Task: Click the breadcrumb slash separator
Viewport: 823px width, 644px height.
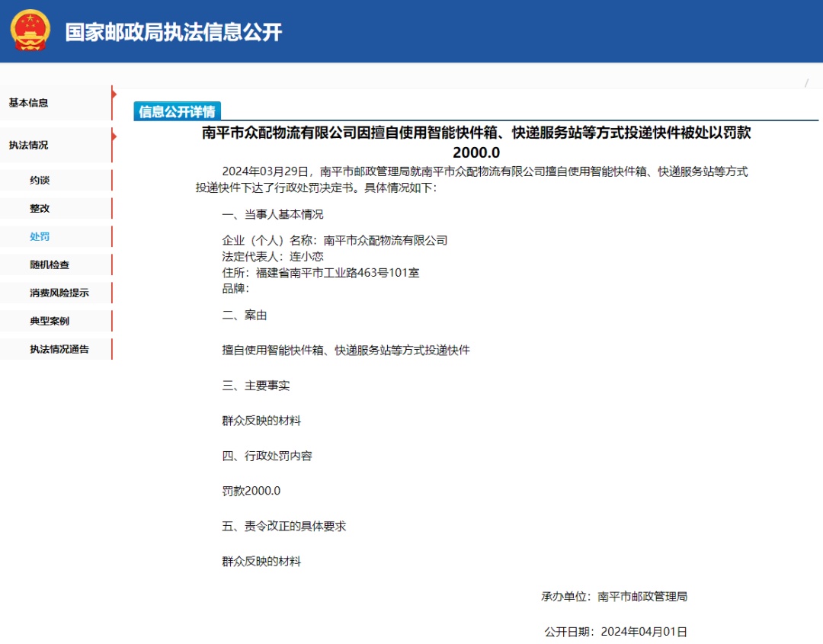Action: 807,83
